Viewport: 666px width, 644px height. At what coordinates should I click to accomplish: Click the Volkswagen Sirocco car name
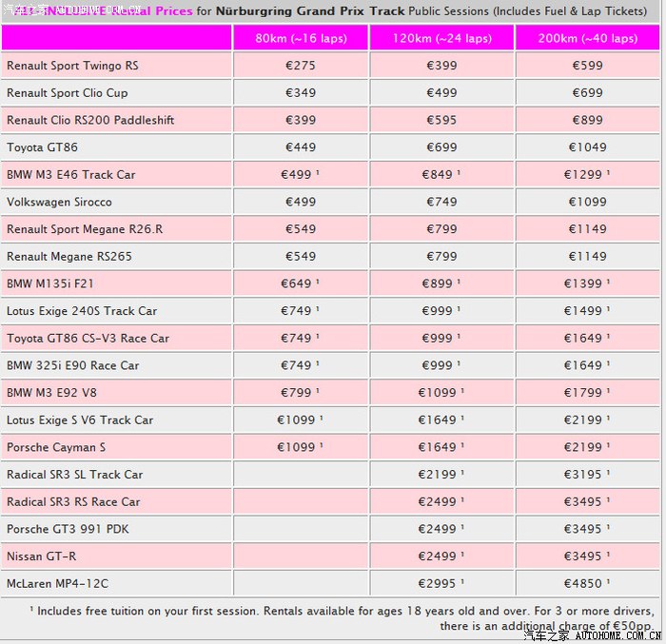[59, 202]
